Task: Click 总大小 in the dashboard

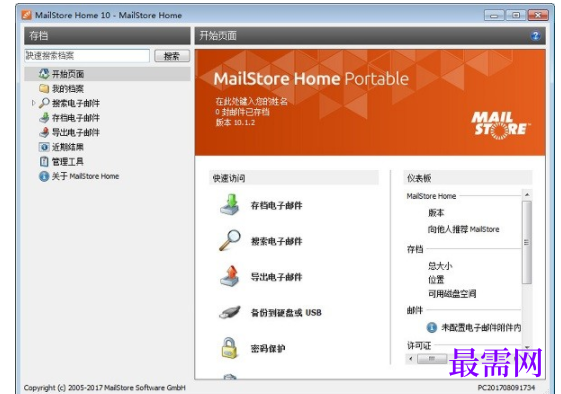Action: click(440, 266)
